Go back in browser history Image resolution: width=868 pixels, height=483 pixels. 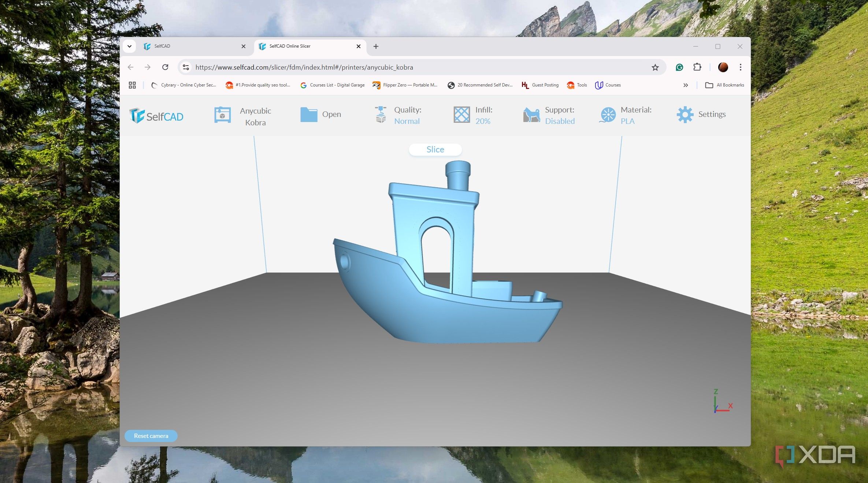click(x=131, y=67)
